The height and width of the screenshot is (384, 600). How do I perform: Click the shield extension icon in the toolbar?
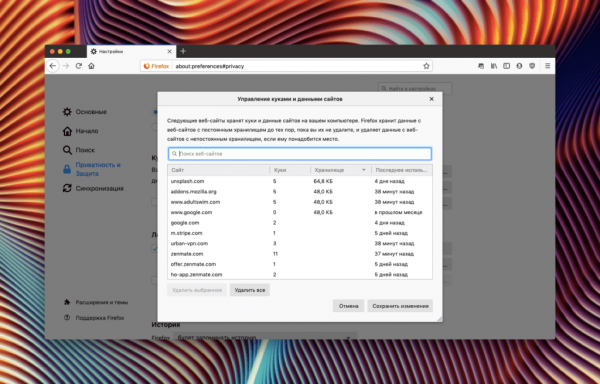(532, 66)
